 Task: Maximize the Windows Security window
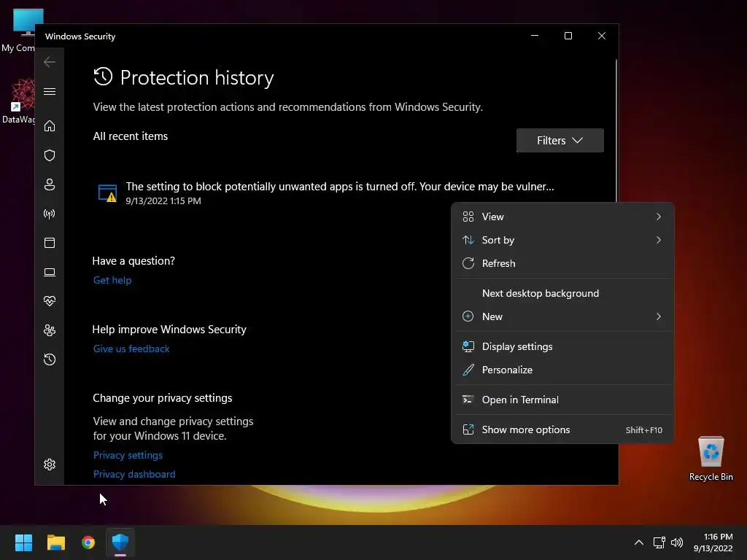pos(568,36)
